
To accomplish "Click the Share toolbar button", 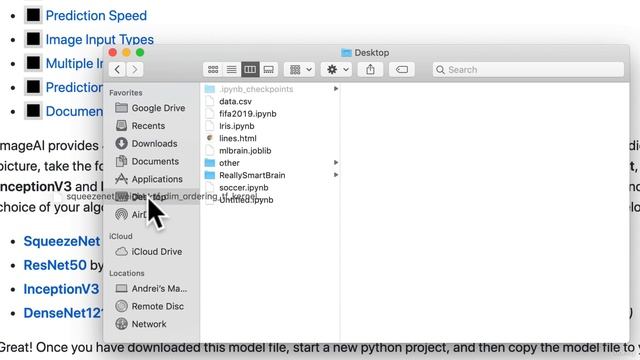I will point(370,69).
